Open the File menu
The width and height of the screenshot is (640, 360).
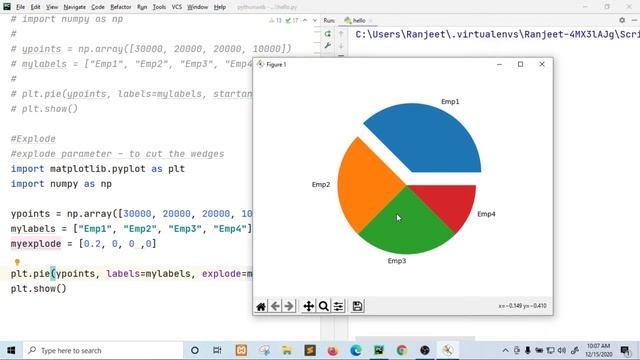click(x=20, y=7)
